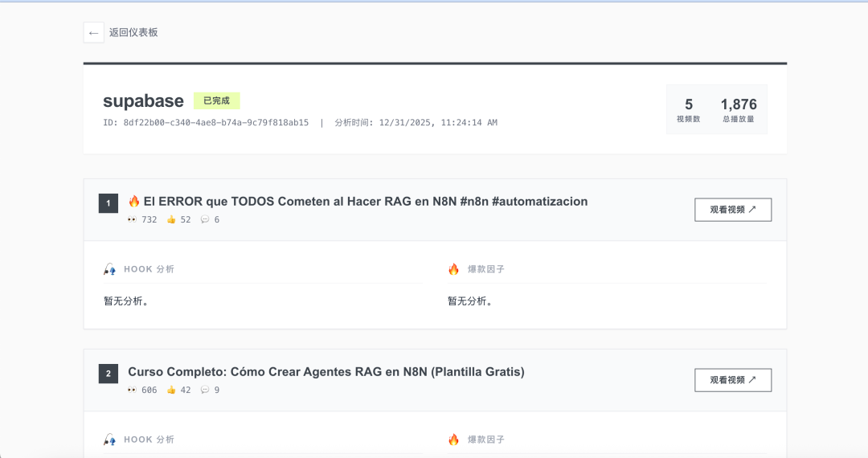Click the back arrow button
Screen dimensions: 868x458
(93, 33)
